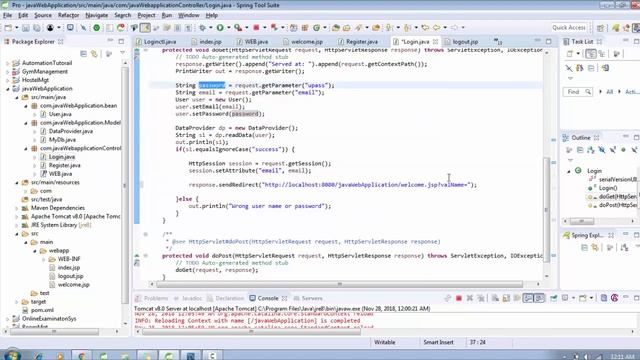Select pom.xml in Package Explorer
Image resolution: width=640 pixels, height=360 pixels.
point(42,310)
